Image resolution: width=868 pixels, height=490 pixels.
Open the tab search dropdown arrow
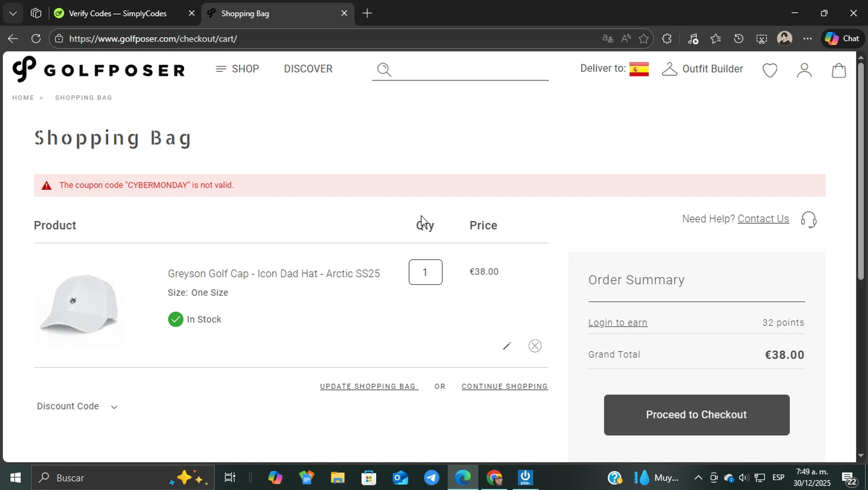pyautogui.click(x=13, y=13)
